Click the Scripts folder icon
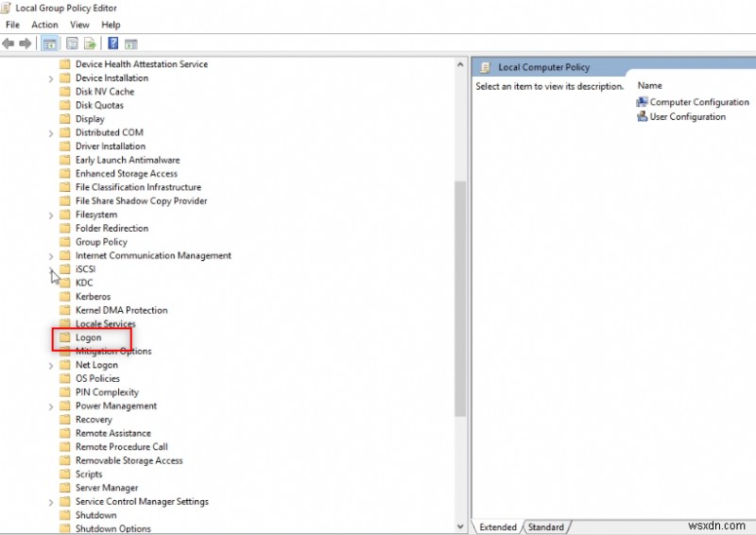This screenshot has width=756, height=535. [x=64, y=474]
